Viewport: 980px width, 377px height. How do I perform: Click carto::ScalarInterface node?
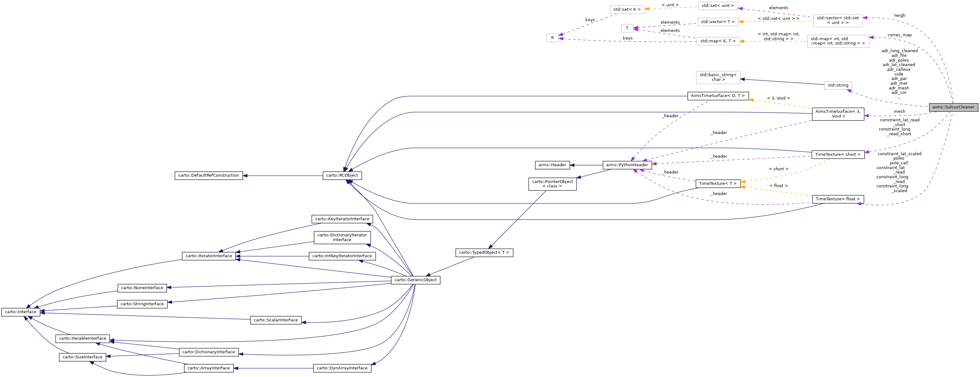[276, 320]
